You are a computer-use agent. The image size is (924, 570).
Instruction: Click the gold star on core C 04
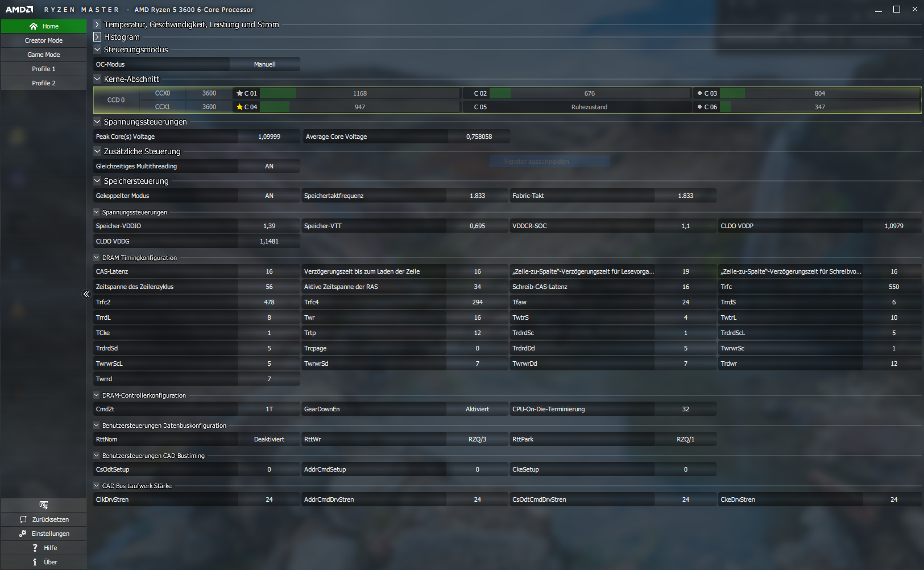239,107
